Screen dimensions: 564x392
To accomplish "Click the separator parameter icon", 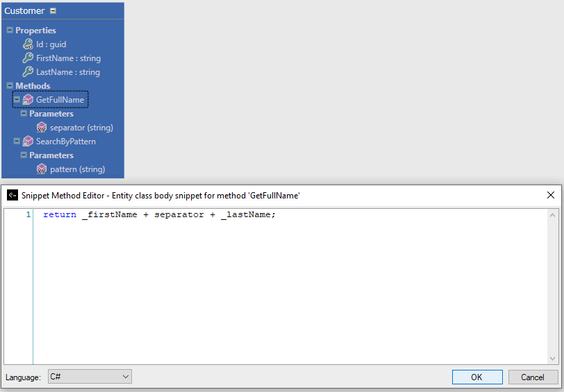I will tap(42, 128).
